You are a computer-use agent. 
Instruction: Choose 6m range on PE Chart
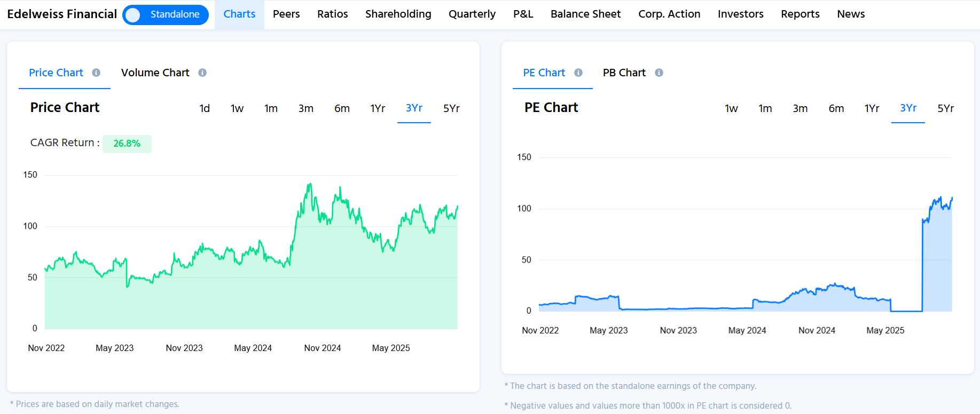click(836, 108)
